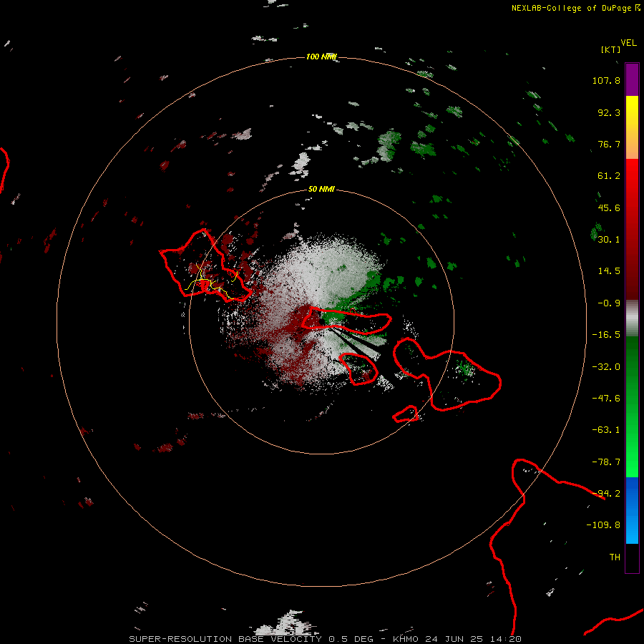
Task: Click the 92.3 velocity scale value
Action: [x=609, y=112]
